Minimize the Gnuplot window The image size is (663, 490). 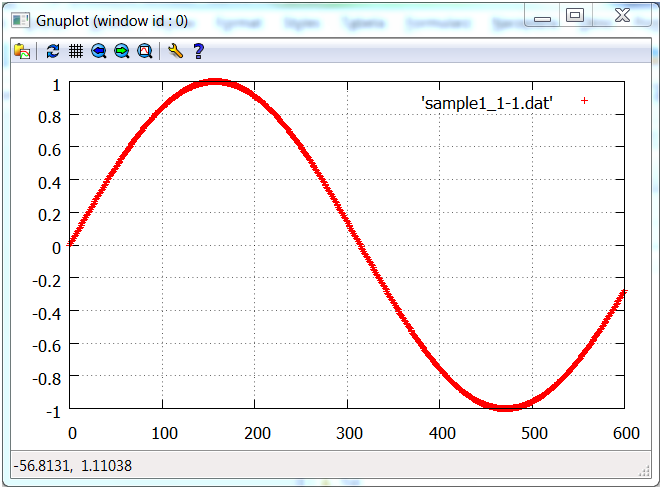543,16
